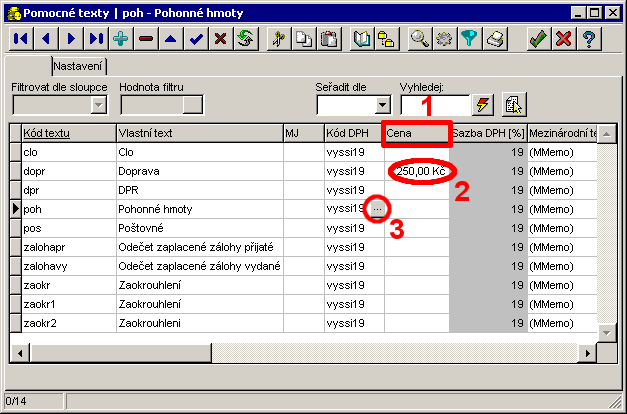Viewport: 627px width, 414px height.
Task: Add a new record with plus icon
Action: coord(121,39)
